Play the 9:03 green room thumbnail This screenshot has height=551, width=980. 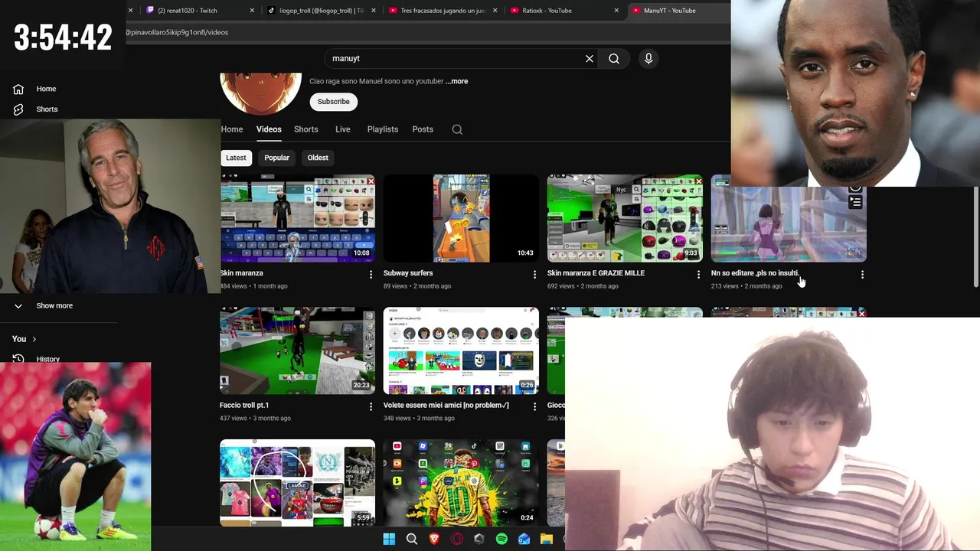click(625, 219)
